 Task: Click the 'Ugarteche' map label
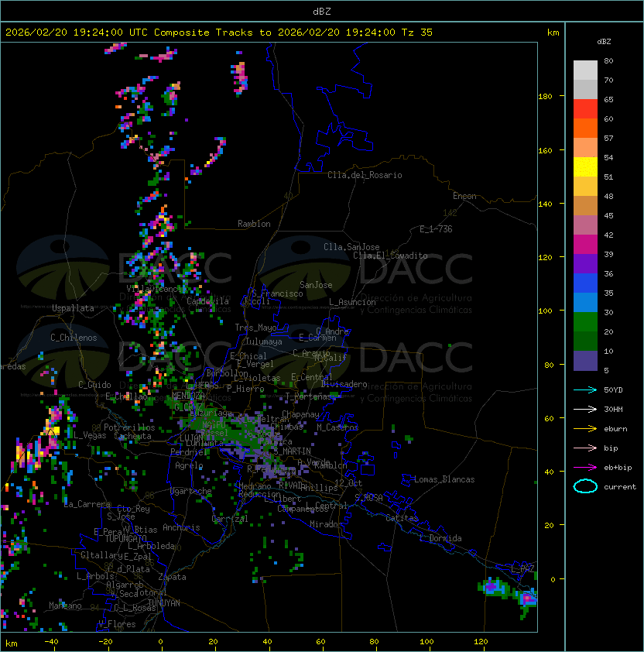pos(191,491)
